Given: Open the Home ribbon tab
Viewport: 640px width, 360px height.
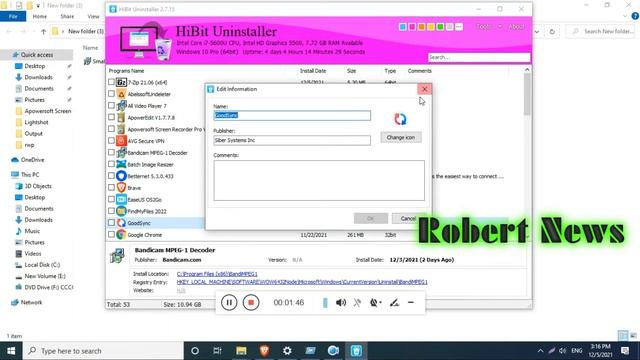Looking at the screenshot, I should 40,16.
